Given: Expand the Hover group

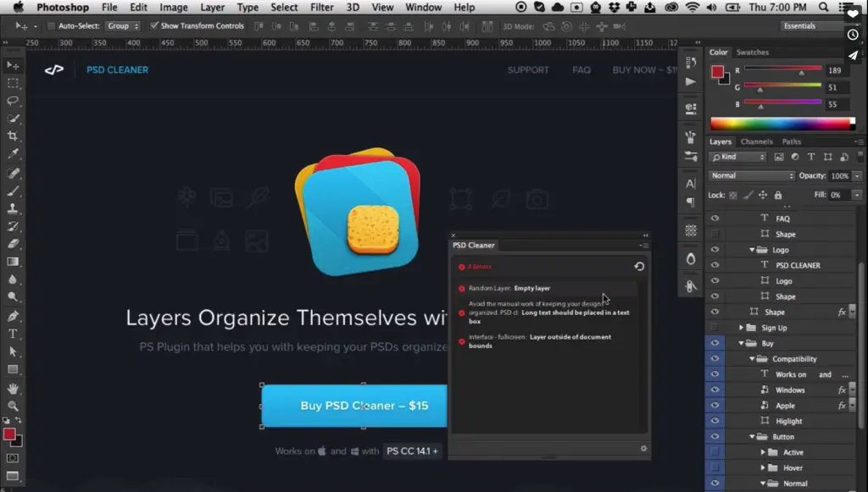Looking at the screenshot, I should (763, 467).
